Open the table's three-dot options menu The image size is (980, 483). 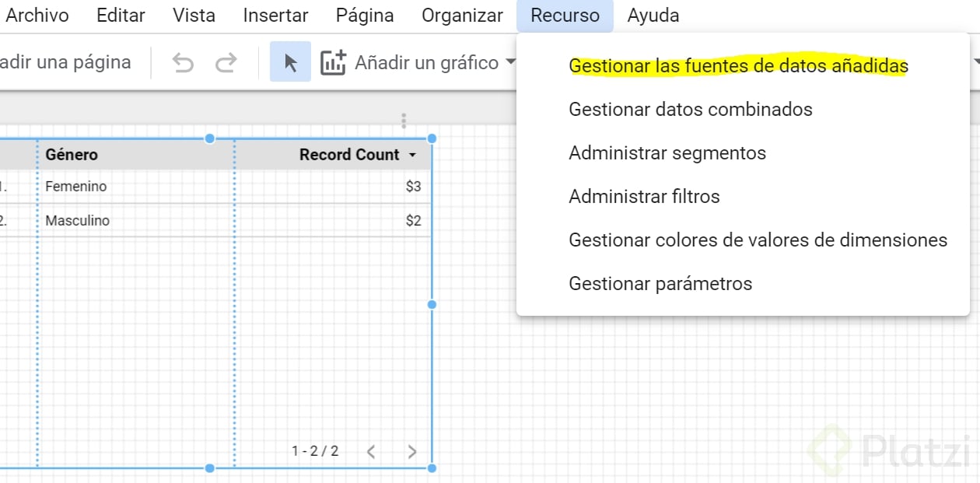404,121
